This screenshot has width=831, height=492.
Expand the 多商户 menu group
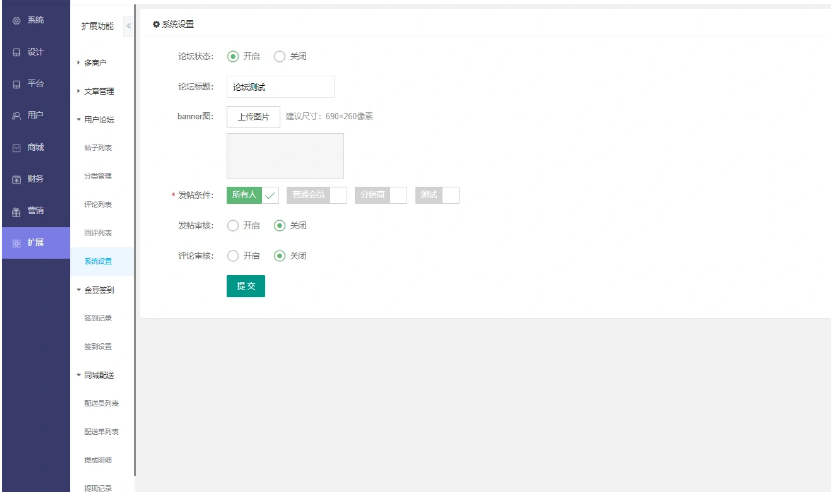[95, 63]
